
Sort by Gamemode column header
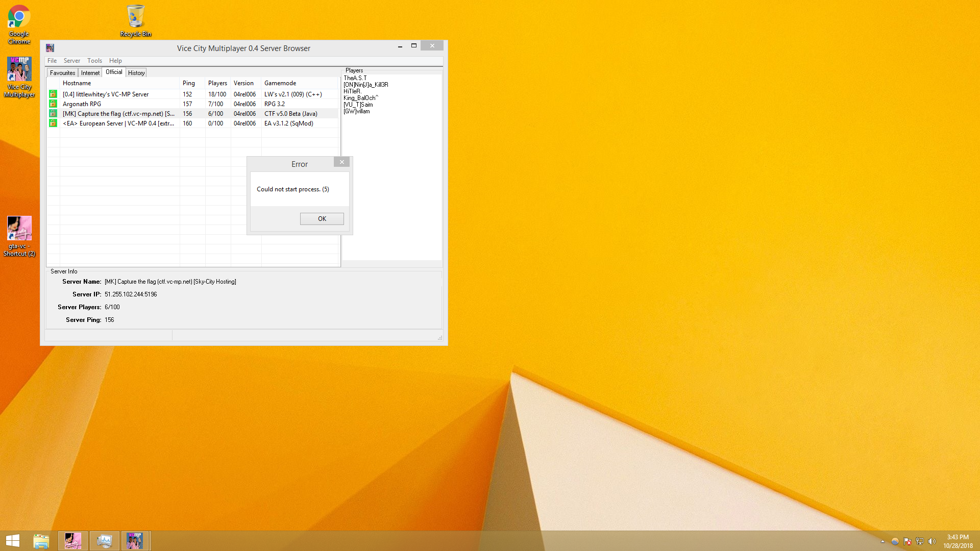pyautogui.click(x=300, y=83)
